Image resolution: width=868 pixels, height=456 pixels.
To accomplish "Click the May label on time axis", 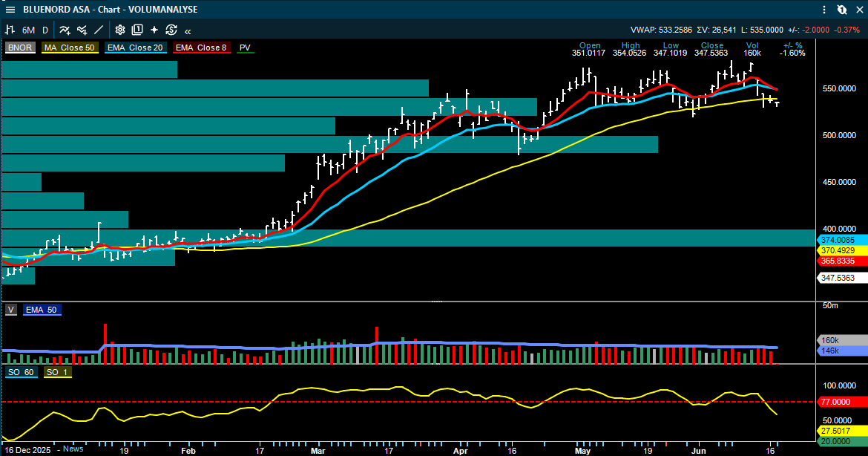I will click(583, 451).
